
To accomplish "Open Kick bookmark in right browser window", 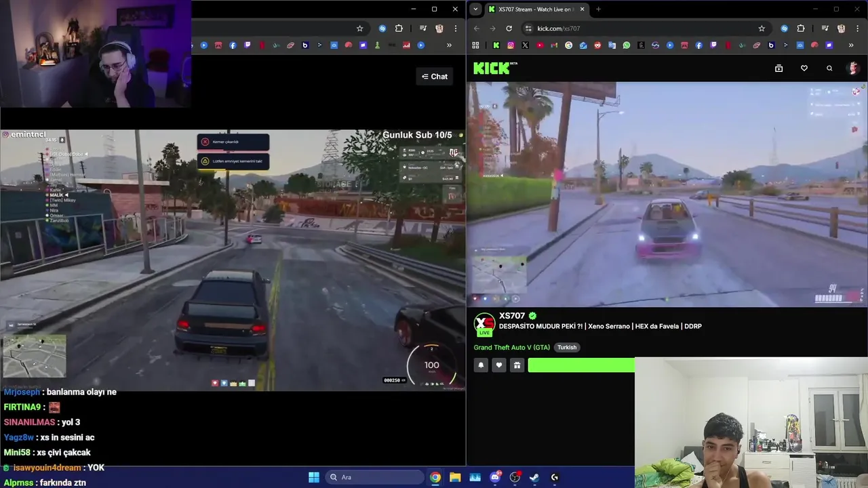I will click(x=496, y=45).
